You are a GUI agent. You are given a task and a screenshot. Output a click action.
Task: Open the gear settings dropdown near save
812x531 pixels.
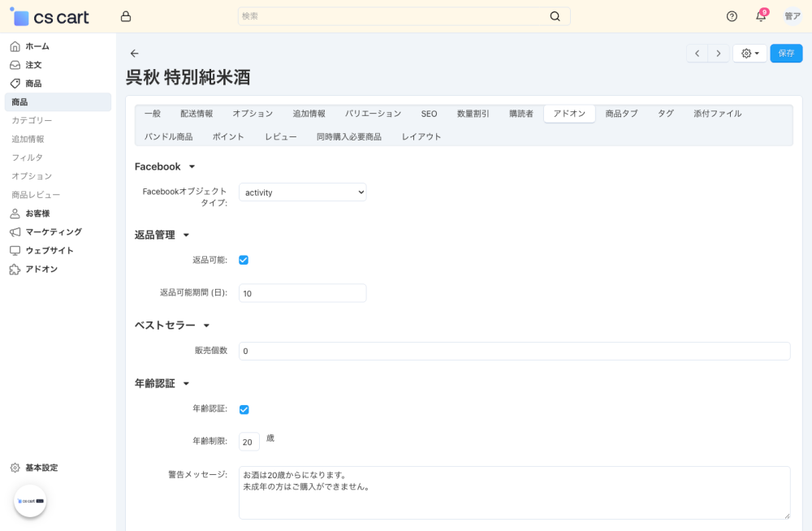pos(749,54)
